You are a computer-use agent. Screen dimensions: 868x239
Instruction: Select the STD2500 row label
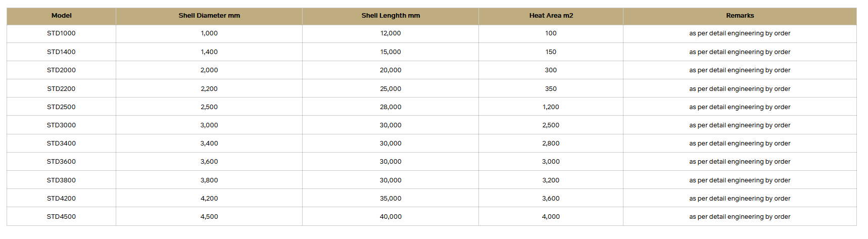point(61,107)
